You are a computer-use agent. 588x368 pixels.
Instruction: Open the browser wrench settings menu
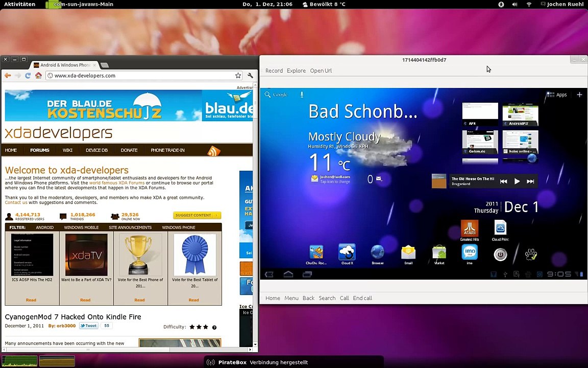(x=250, y=76)
